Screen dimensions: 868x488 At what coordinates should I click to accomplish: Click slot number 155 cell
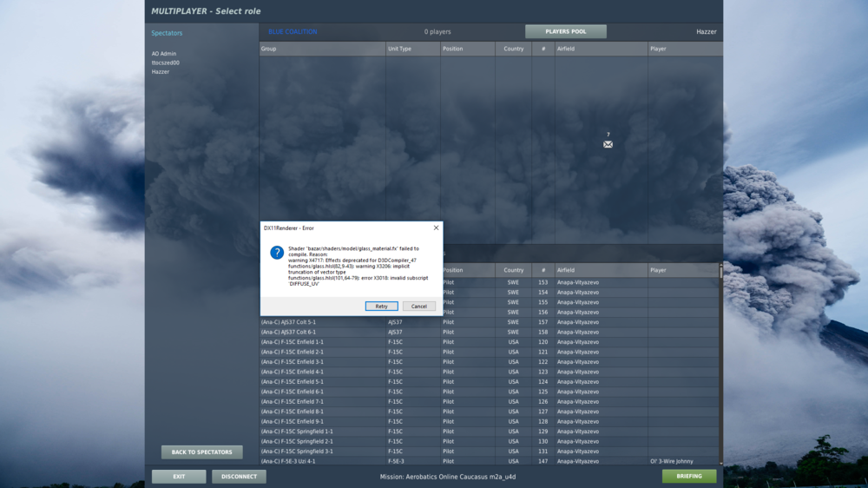click(x=543, y=302)
